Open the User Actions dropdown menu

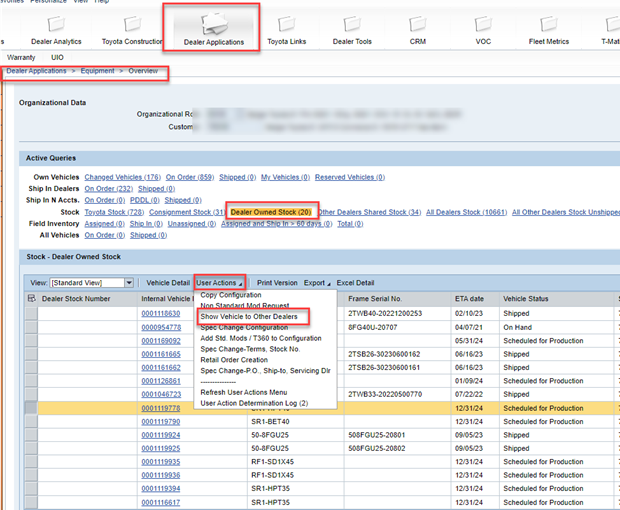(219, 283)
